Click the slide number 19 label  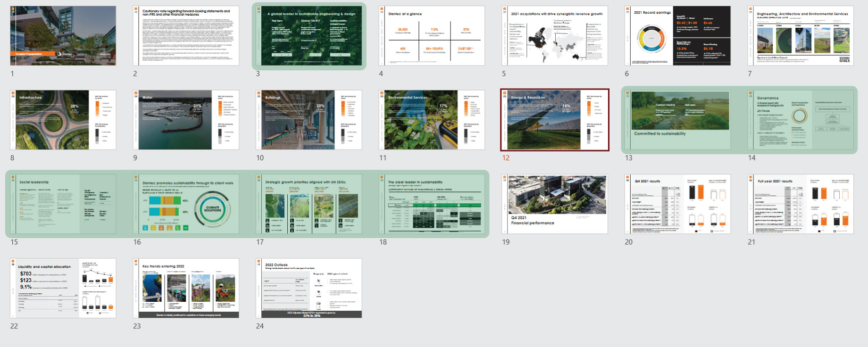[506, 242]
